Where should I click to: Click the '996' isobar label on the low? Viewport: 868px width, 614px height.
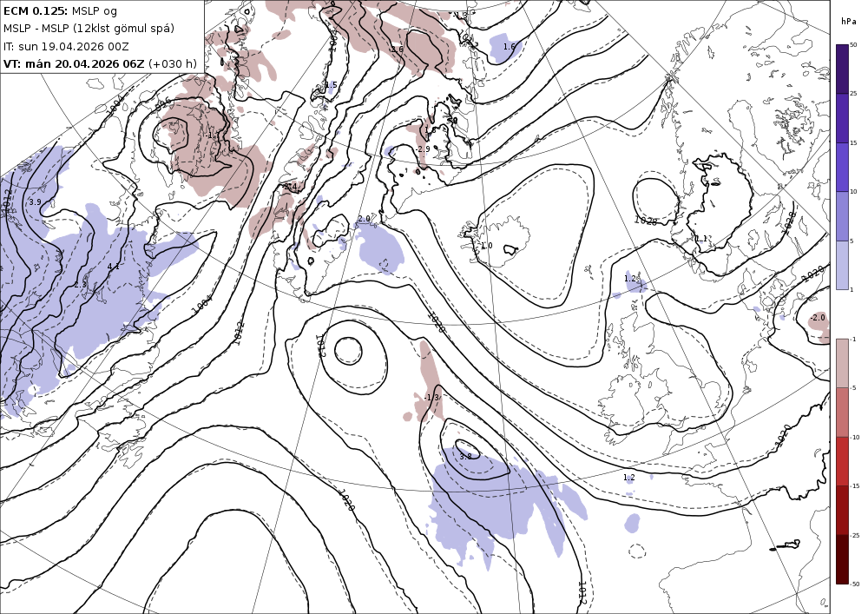tap(162, 103)
